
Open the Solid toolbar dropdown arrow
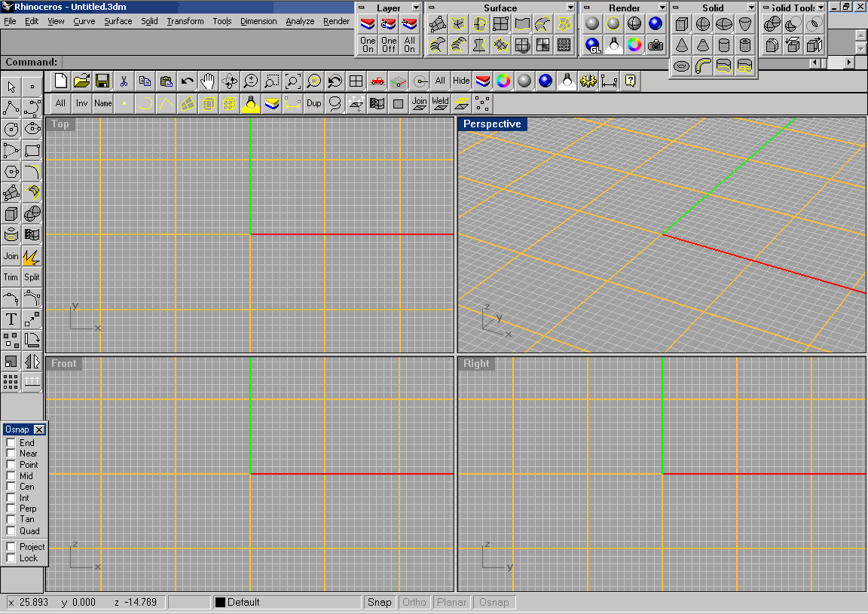(751, 8)
